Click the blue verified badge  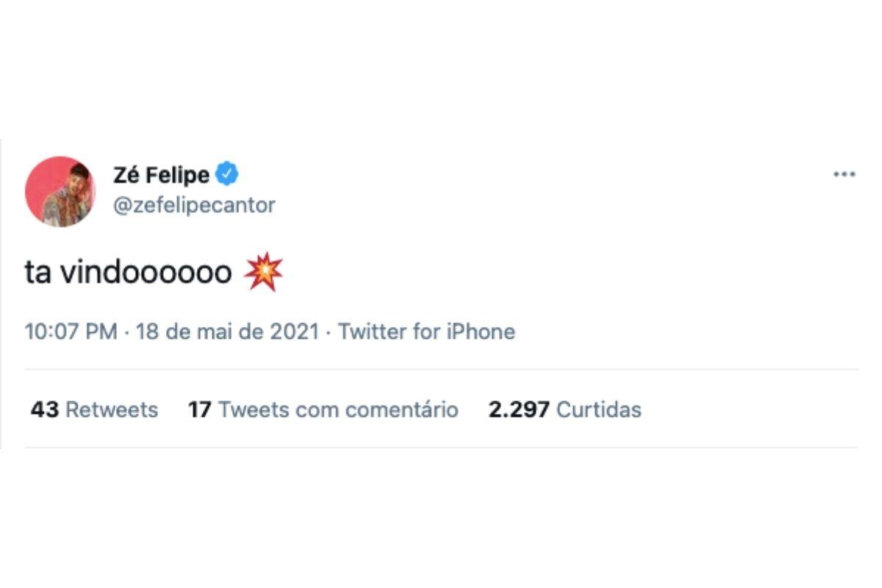[x=227, y=175]
